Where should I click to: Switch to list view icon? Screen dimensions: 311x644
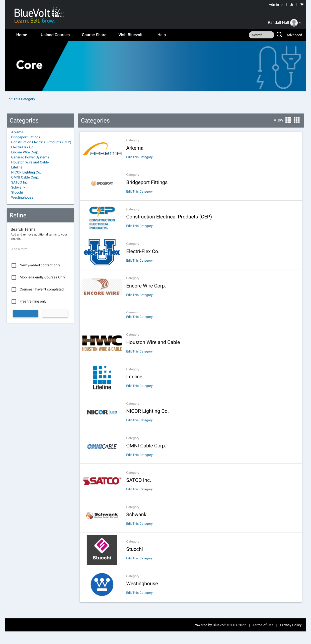point(288,120)
